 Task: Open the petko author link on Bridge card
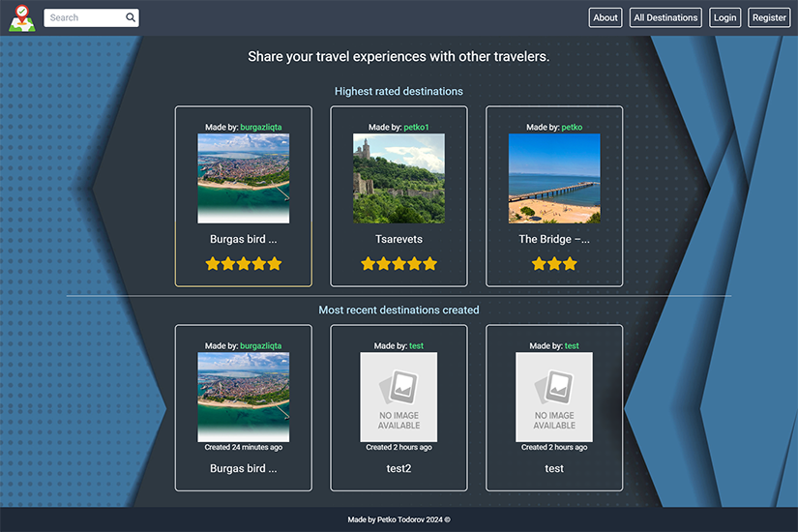(x=572, y=127)
